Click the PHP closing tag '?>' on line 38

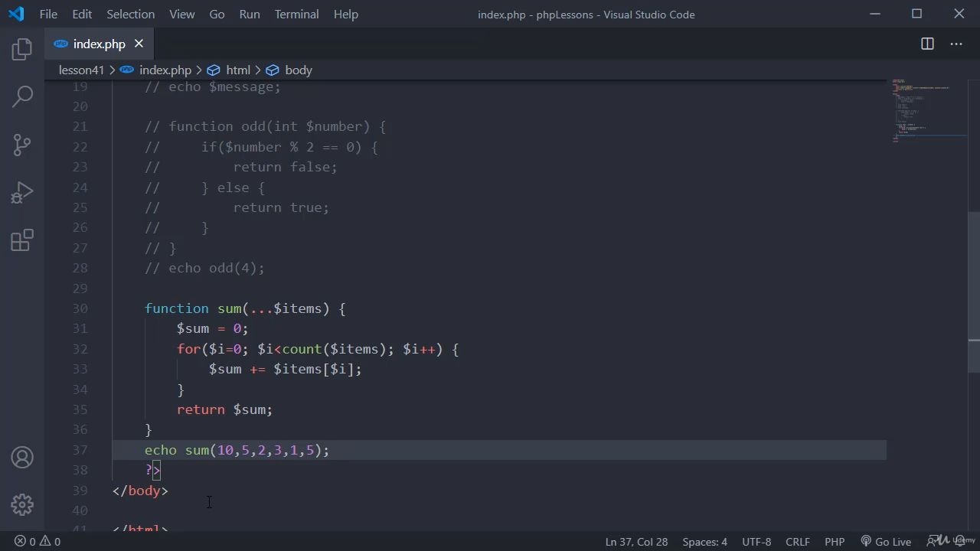tap(152, 470)
